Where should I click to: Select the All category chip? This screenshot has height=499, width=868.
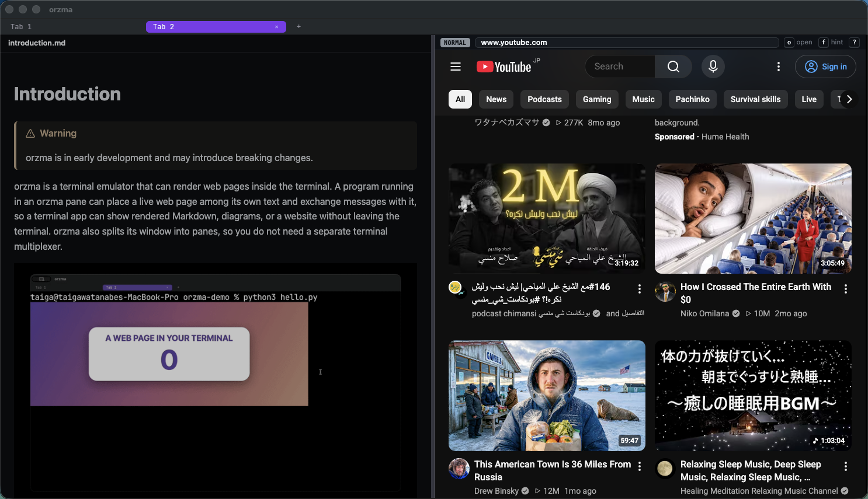[460, 99]
